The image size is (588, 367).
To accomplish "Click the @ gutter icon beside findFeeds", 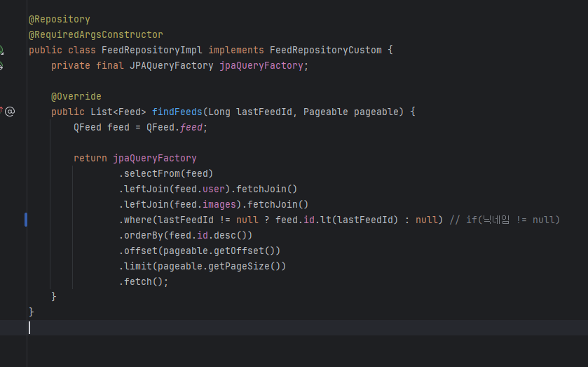I will point(10,112).
